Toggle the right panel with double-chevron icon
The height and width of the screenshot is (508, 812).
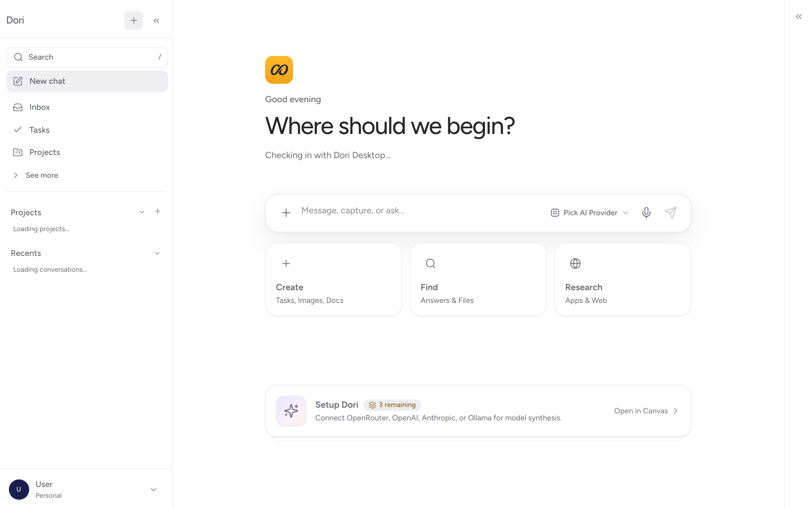[799, 17]
